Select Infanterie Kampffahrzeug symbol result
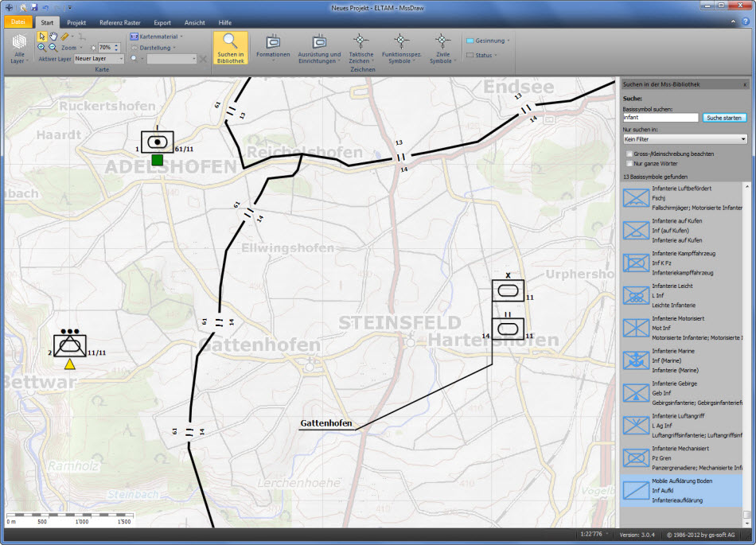 [682, 263]
